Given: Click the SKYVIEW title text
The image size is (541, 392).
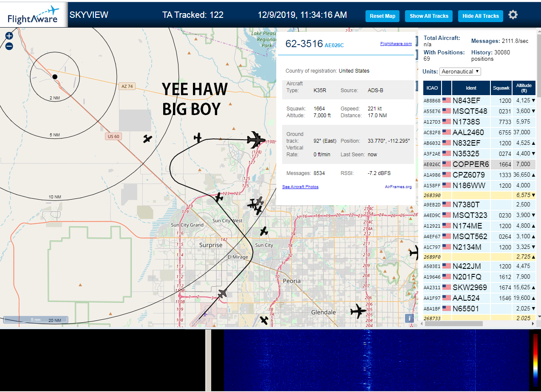Looking at the screenshot, I should 89,15.
